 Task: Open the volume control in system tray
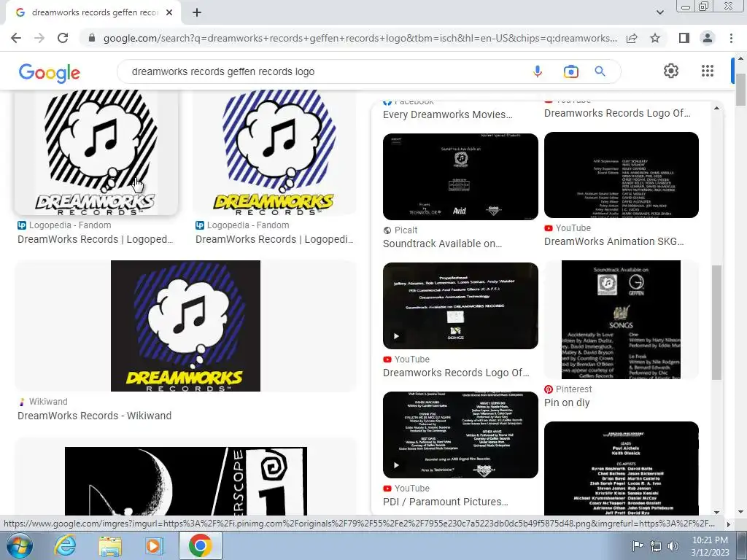click(673, 546)
